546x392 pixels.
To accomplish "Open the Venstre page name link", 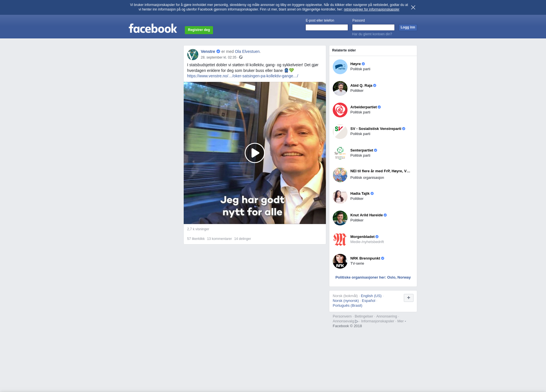I will pos(208,51).
